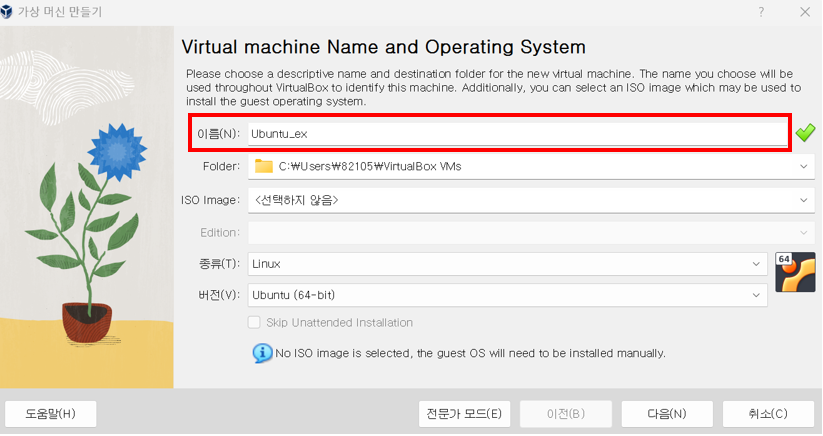Click the heading 'Virtual machine Name and Operating System'

pyautogui.click(x=383, y=47)
